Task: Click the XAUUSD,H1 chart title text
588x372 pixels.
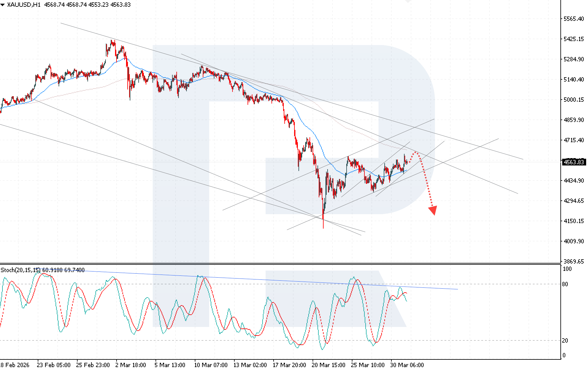Action: point(24,5)
